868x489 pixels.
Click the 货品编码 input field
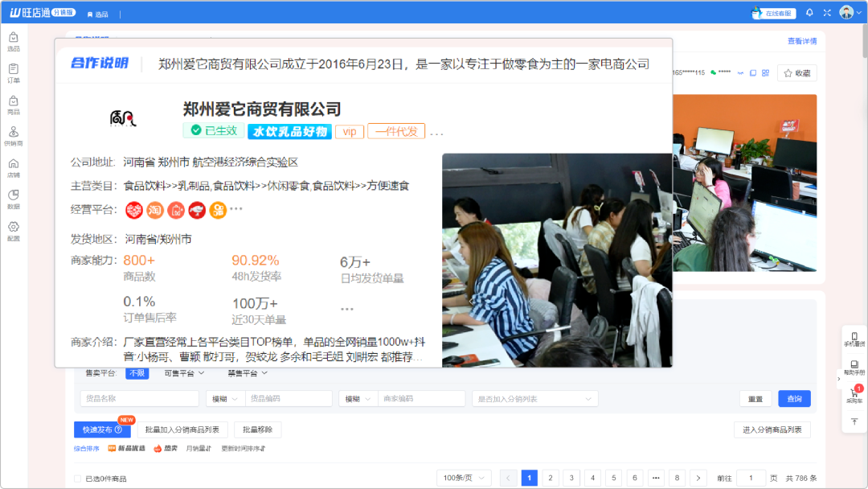(289, 399)
